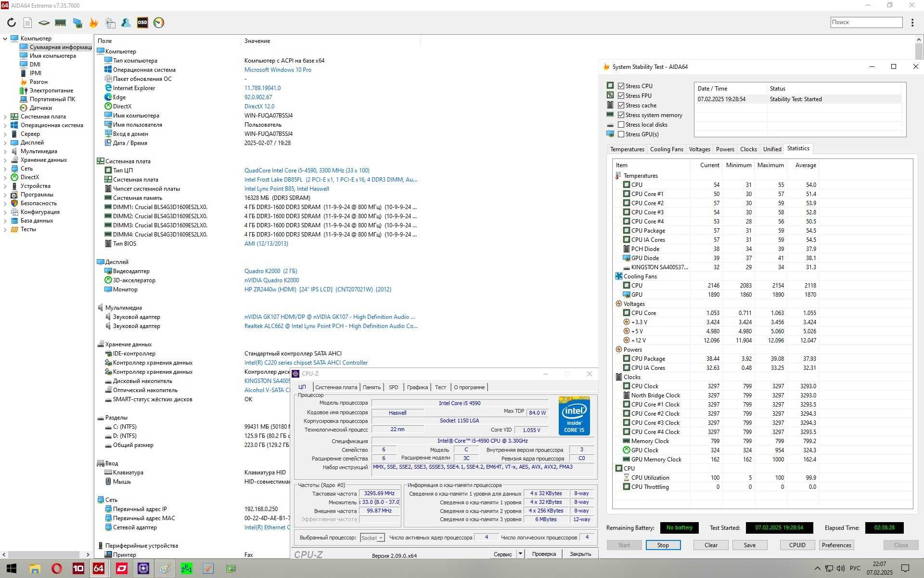Viewport: 924px width, 578px height.
Task: Toggle Stress FPU checkbox
Action: pyautogui.click(x=621, y=96)
